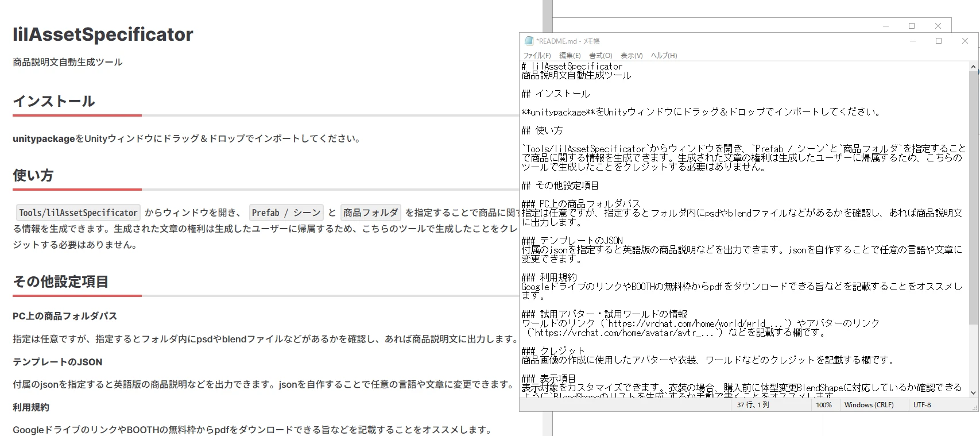
Task: Click the '## インストール' line in Notepad
Action: [x=556, y=94]
